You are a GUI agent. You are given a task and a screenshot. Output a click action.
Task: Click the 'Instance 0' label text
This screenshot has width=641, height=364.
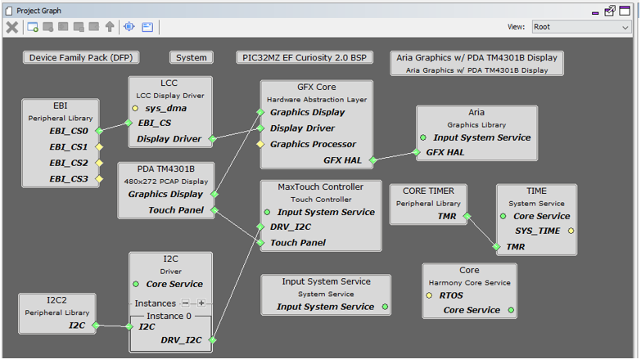click(x=169, y=317)
